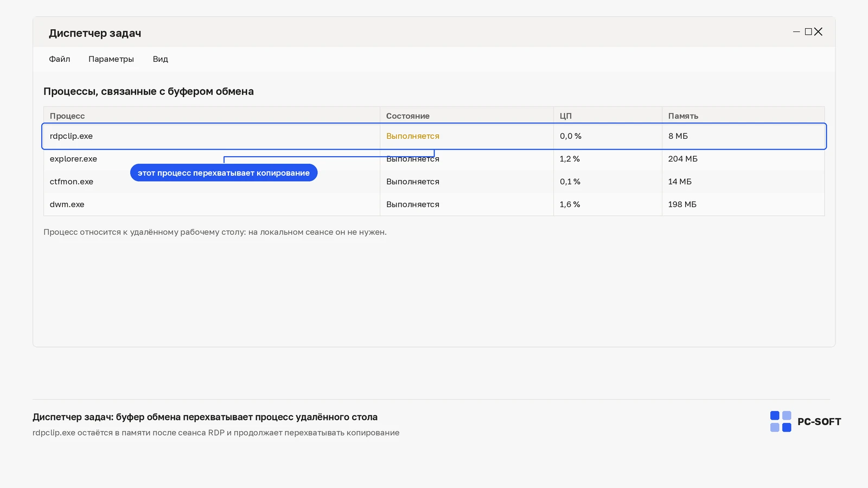Select the explorer.exe process
This screenshot has height=488, width=868.
pyautogui.click(x=73, y=159)
